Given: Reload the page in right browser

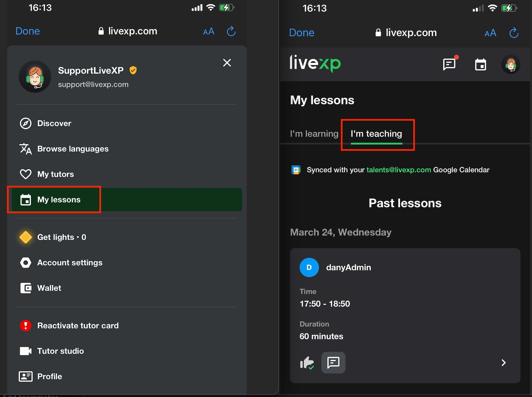Looking at the screenshot, I should 514,33.
